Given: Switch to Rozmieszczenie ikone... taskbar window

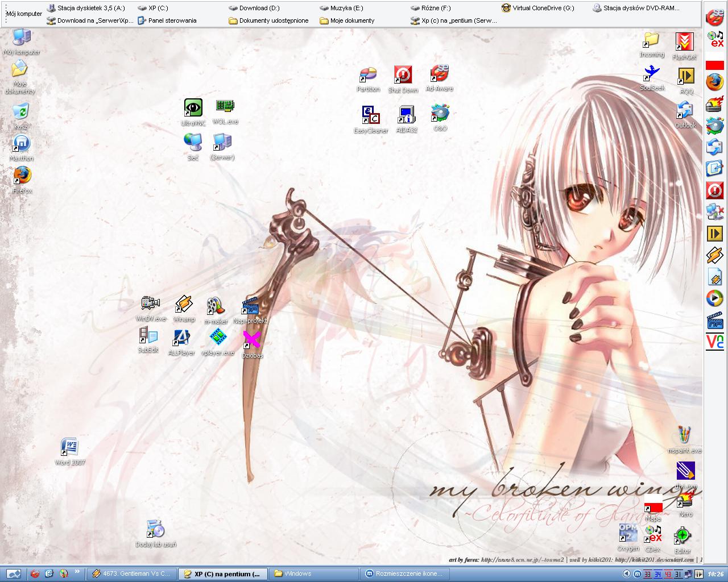Looking at the screenshot, I should 404,574.
